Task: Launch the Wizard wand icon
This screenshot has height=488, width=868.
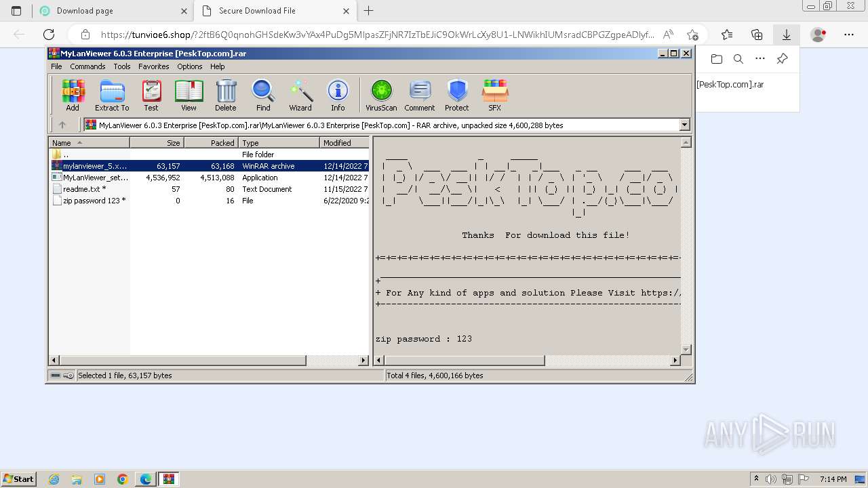Action: [x=300, y=95]
